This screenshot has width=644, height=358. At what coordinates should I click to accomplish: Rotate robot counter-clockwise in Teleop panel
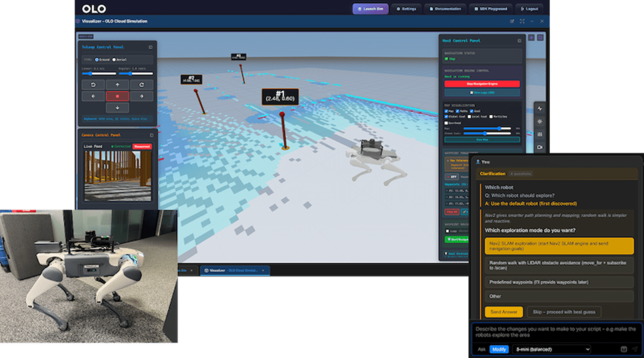point(93,85)
